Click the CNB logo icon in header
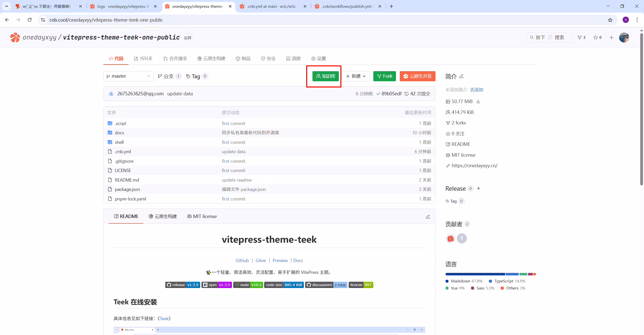The height and width of the screenshot is (335, 644). [x=15, y=37]
